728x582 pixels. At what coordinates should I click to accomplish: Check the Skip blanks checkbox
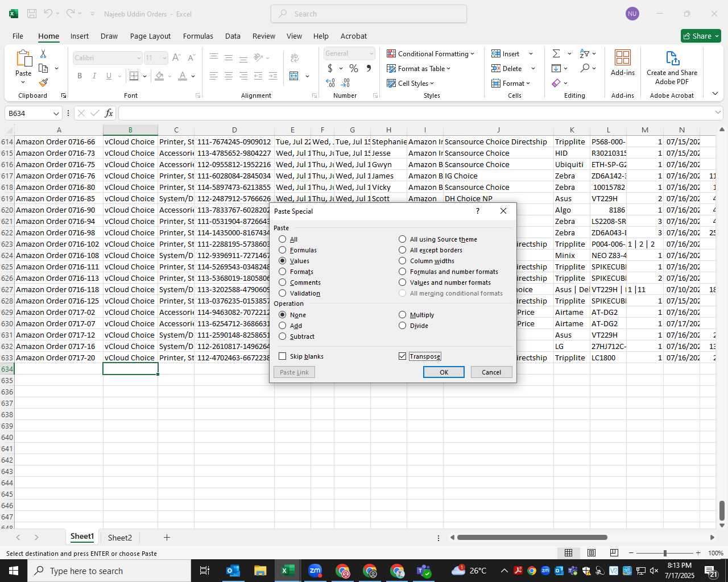click(x=283, y=356)
